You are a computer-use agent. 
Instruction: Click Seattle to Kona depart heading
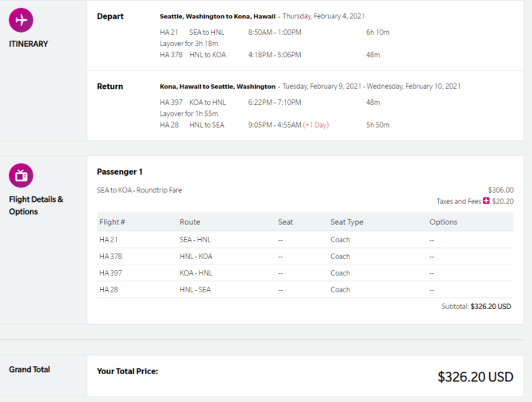(217, 16)
